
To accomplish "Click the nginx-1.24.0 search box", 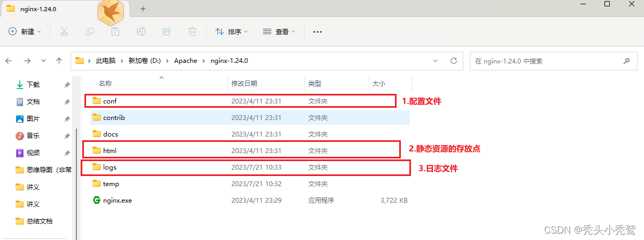I will 553,61.
